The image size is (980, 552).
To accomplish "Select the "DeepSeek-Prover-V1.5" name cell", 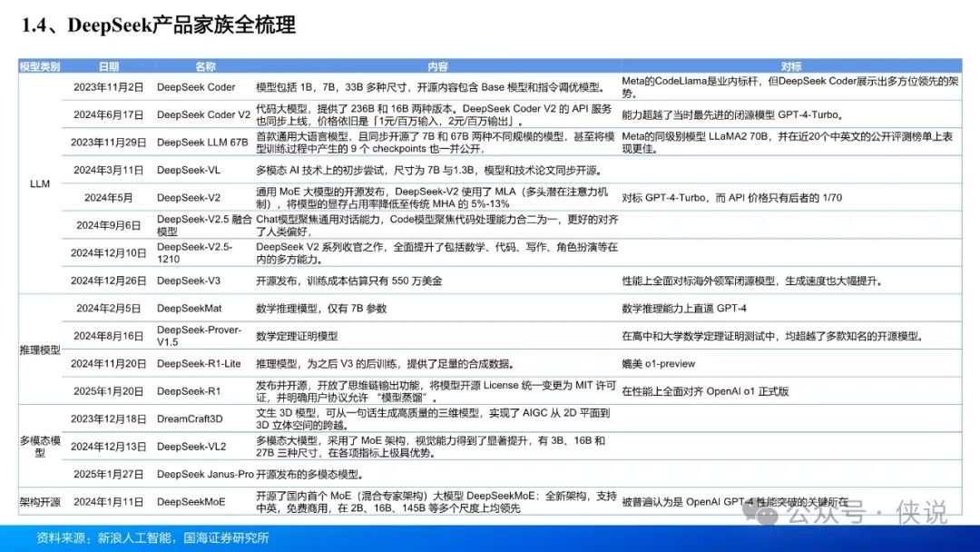I will pyautogui.click(x=199, y=336).
